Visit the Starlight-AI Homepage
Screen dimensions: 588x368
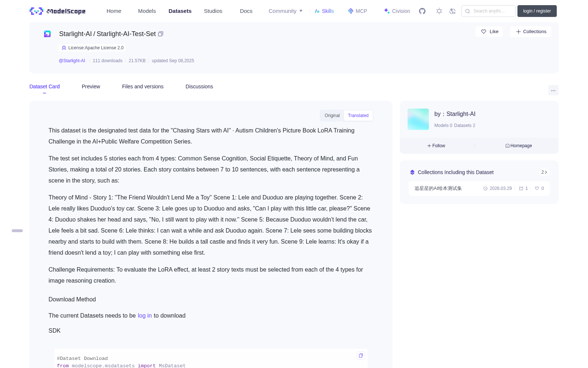519,146
